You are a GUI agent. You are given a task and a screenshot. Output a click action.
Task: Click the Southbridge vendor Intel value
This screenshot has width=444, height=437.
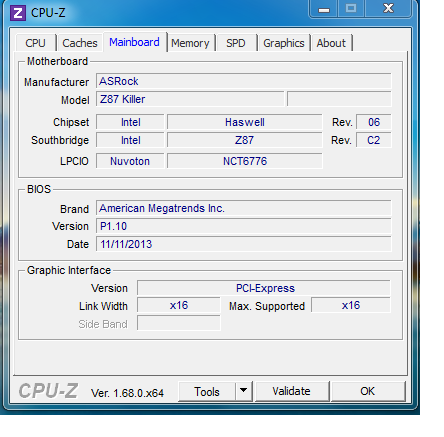(x=130, y=140)
